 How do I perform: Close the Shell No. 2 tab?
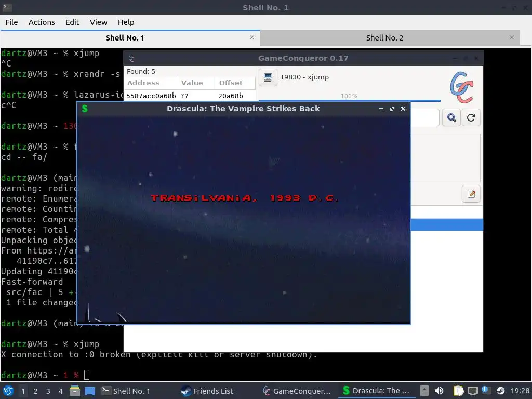pyautogui.click(x=512, y=37)
